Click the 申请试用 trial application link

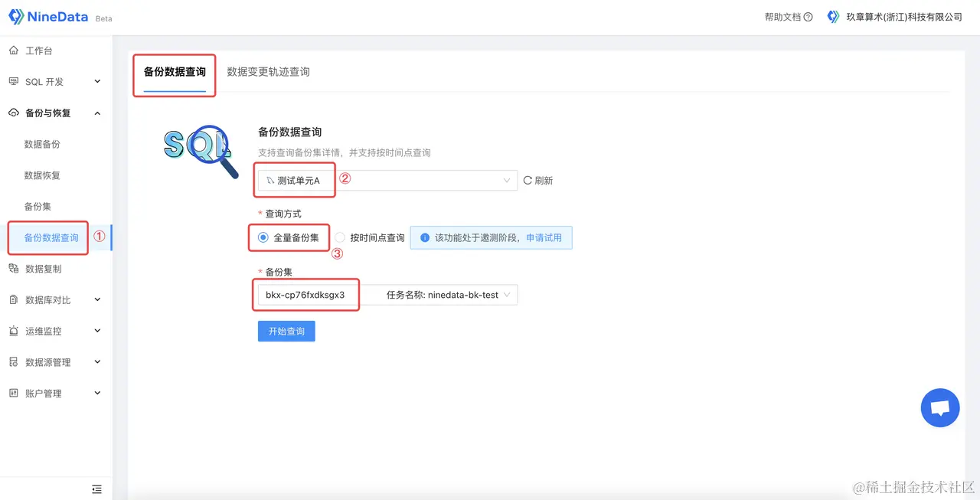point(541,237)
